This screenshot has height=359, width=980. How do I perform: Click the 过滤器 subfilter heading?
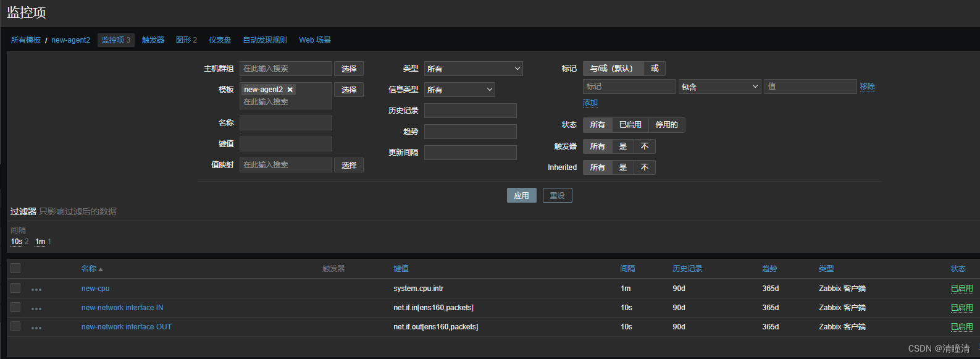coord(23,211)
